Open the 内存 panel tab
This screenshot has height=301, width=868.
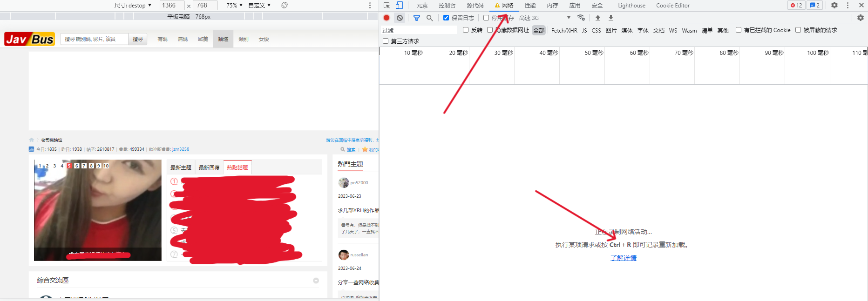[552, 6]
